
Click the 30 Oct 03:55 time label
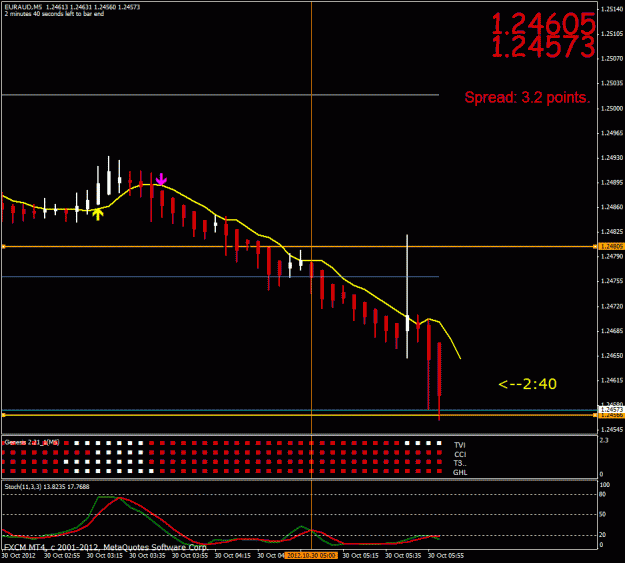pyautogui.click(x=190, y=555)
